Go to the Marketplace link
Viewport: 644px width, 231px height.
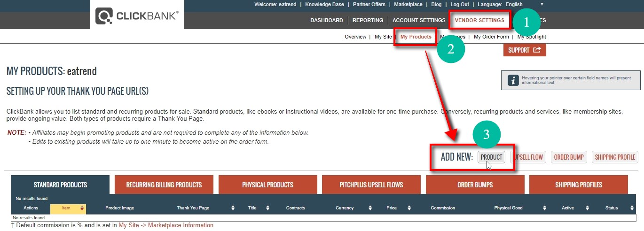coord(408,4)
